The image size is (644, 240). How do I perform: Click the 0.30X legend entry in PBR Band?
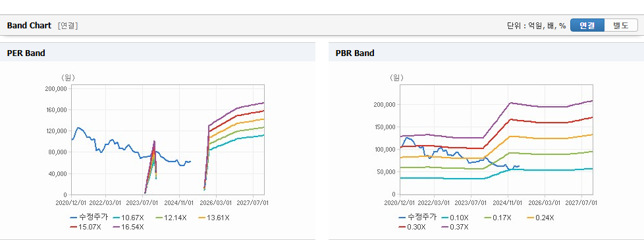(x=413, y=227)
